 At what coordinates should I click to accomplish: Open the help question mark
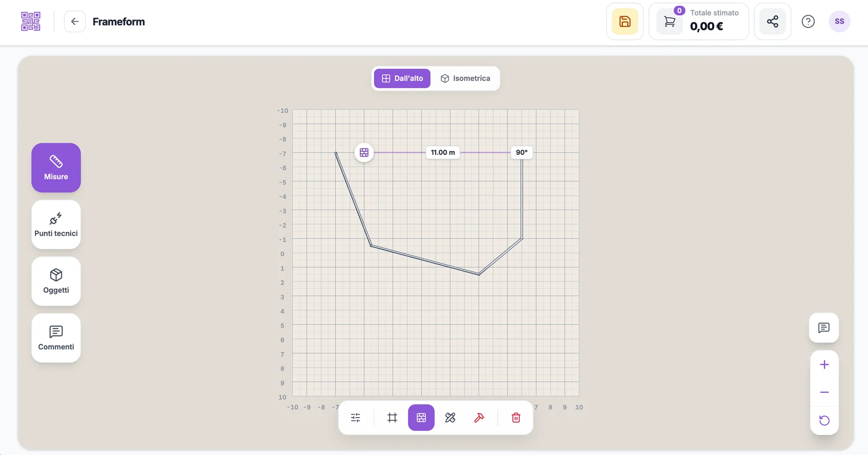808,22
